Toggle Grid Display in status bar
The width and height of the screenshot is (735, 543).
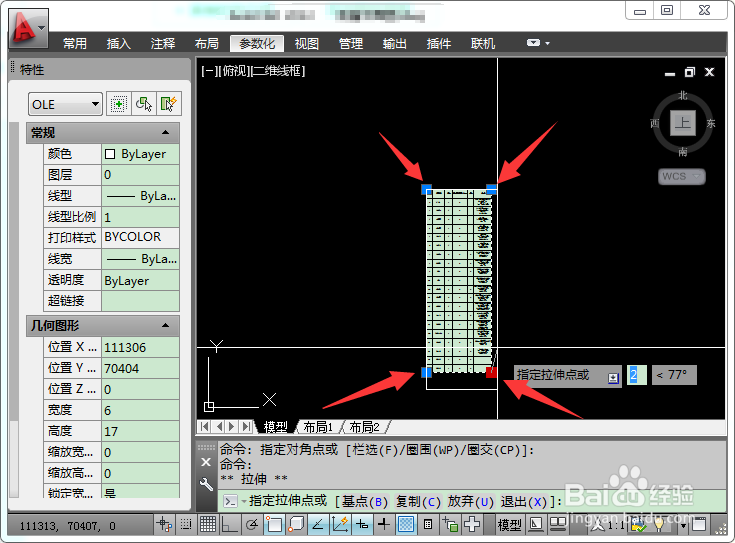click(208, 524)
